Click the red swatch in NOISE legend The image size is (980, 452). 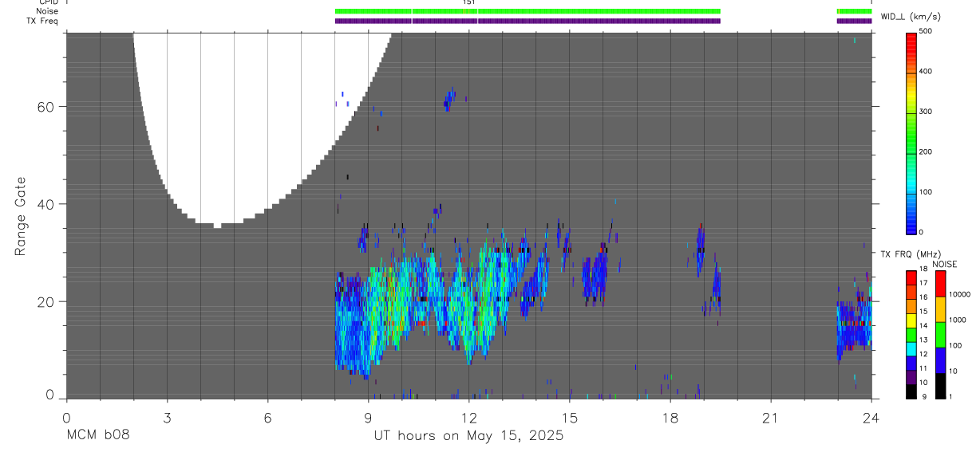pyautogui.click(x=940, y=283)
